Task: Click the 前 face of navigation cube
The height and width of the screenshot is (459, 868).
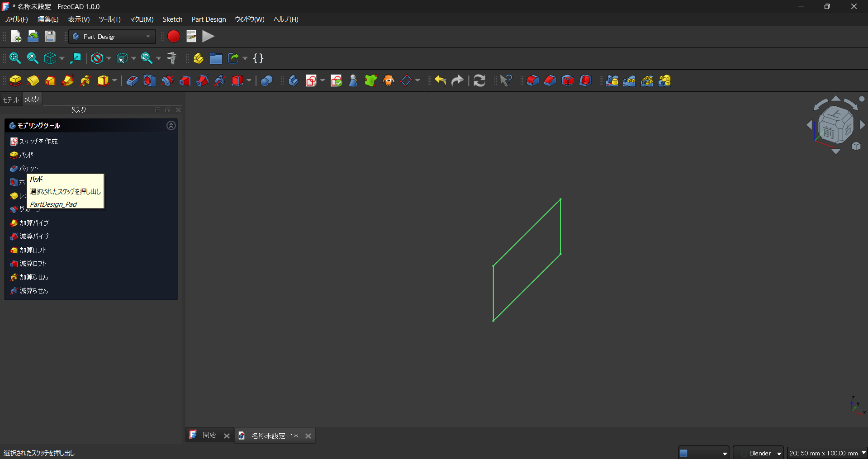Action: click(x=829, y=132)
